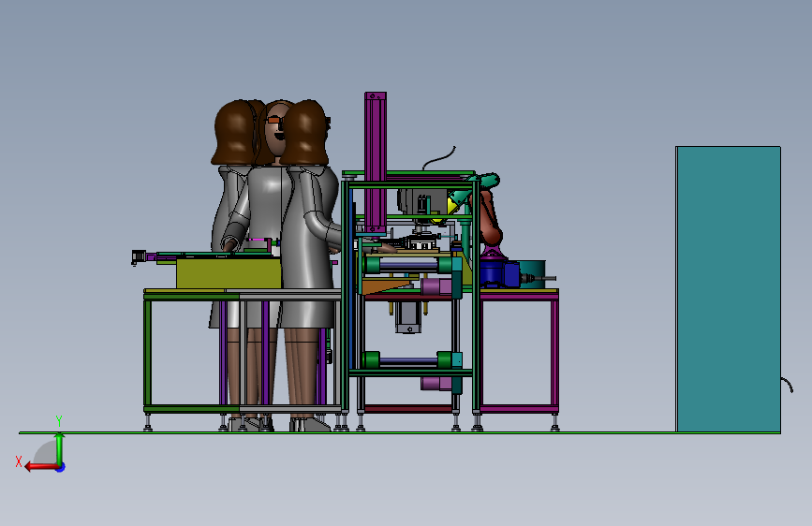Click the green Y axis arrow of triad
This screenshot has width=812, height=526.
[x=59, y=447]
